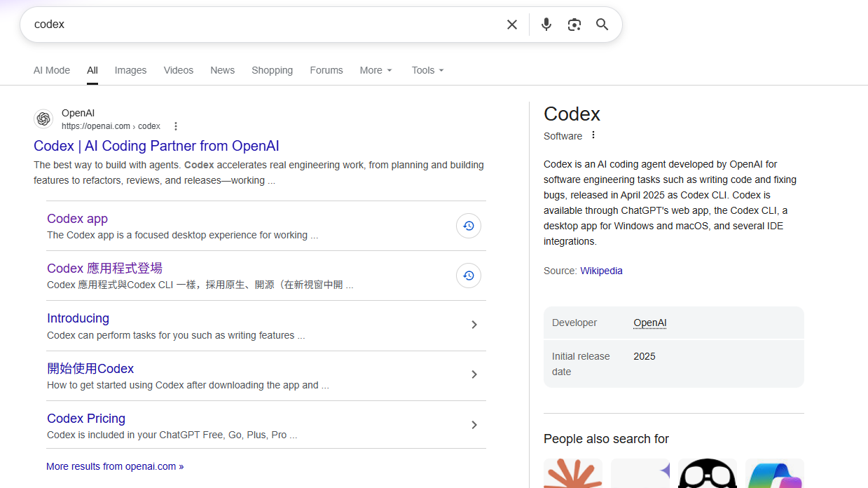Viewport: 868px width, 488px height.
Task: Expand the Codex Pricing sitelink chevron
Action: pos(474,425)
